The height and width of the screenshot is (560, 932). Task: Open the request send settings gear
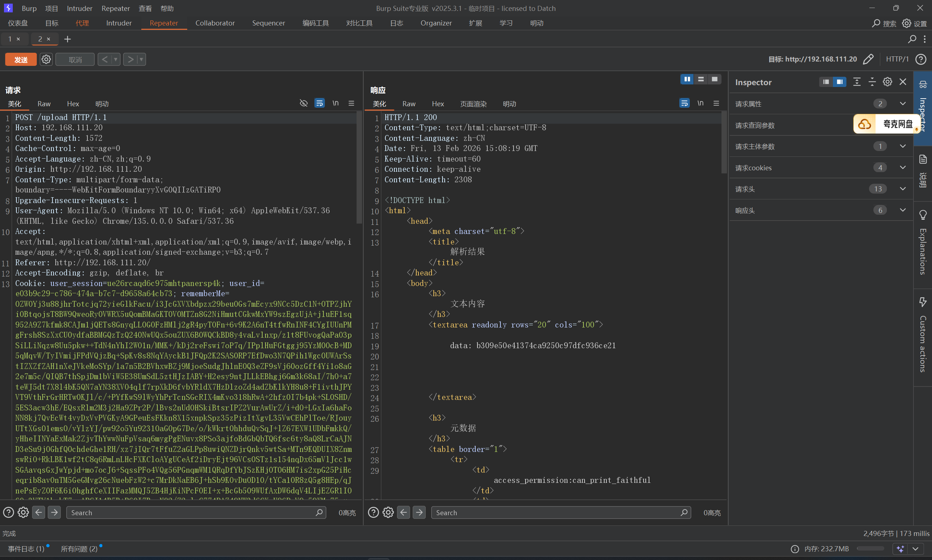point(46,59)
